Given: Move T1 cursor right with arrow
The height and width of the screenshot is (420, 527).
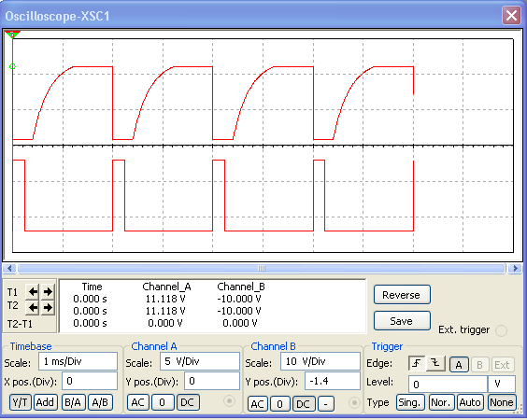Looking at the screenshot, I should [48, 291].
